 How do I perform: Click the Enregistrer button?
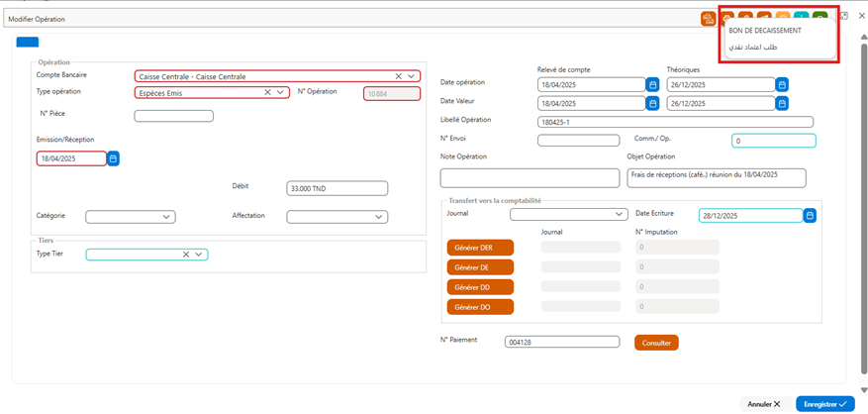[825, 404]
